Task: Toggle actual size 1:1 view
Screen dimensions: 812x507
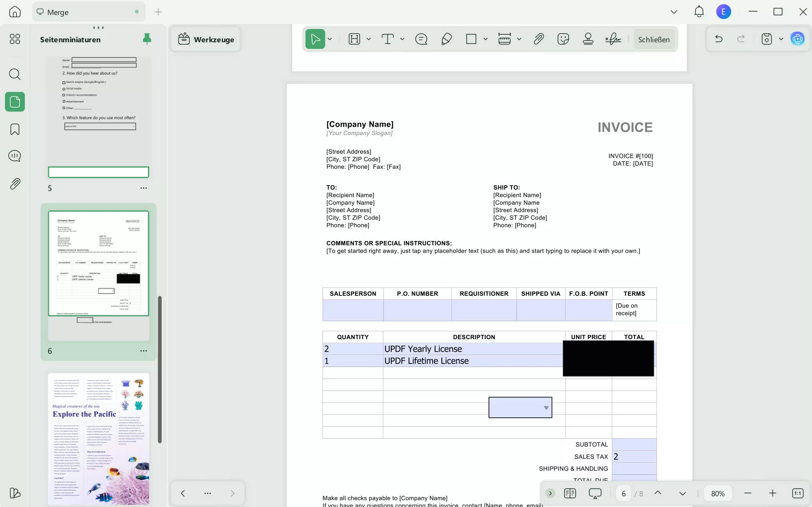Action: 797,493
